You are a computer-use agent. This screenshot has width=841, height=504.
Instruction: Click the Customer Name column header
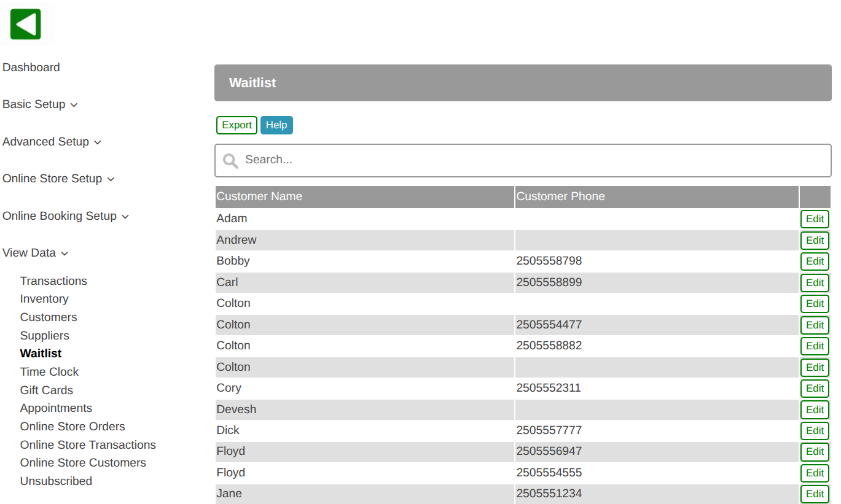point(259,196)
